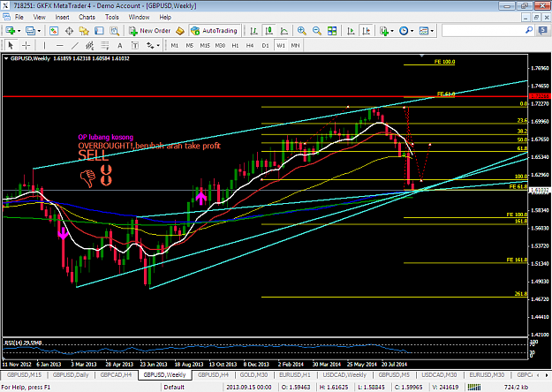Click the New Order button
Image resolution: width=552 pixels, height=392 pixels.
[x=149, y=31]
